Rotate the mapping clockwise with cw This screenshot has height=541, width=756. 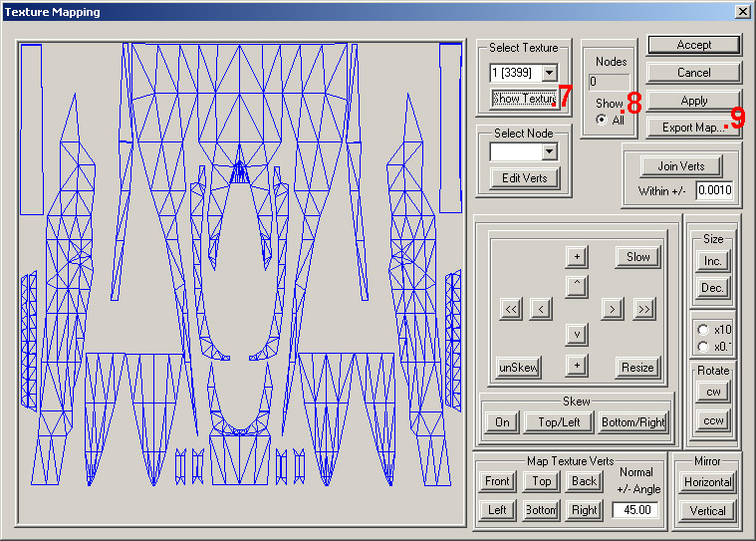pos(711,392)
